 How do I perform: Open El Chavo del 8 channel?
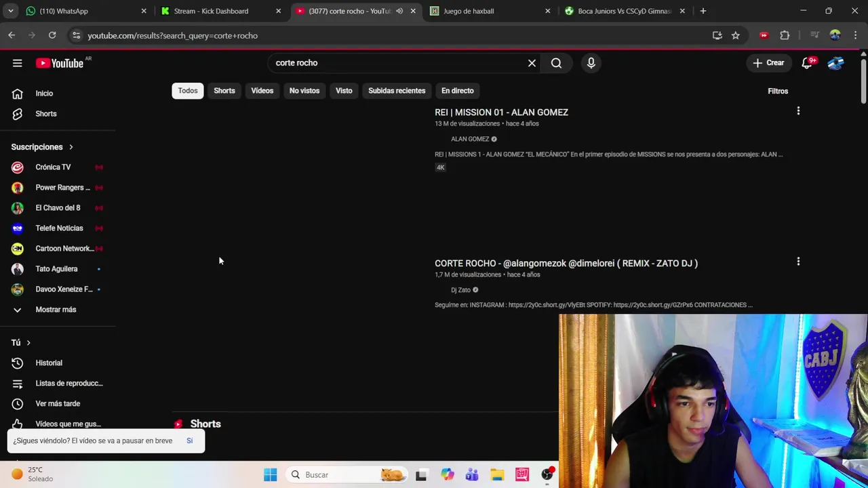click(x=58, y=207)
